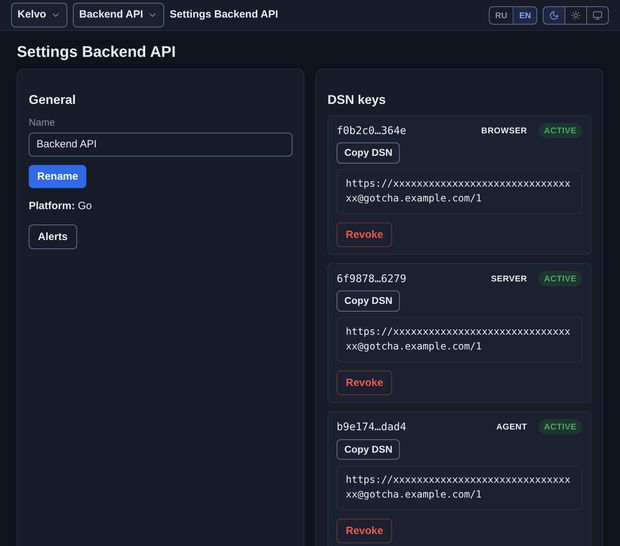
Task: Click the DSN URL under BROWSER key
Action: tap(459, 191)
